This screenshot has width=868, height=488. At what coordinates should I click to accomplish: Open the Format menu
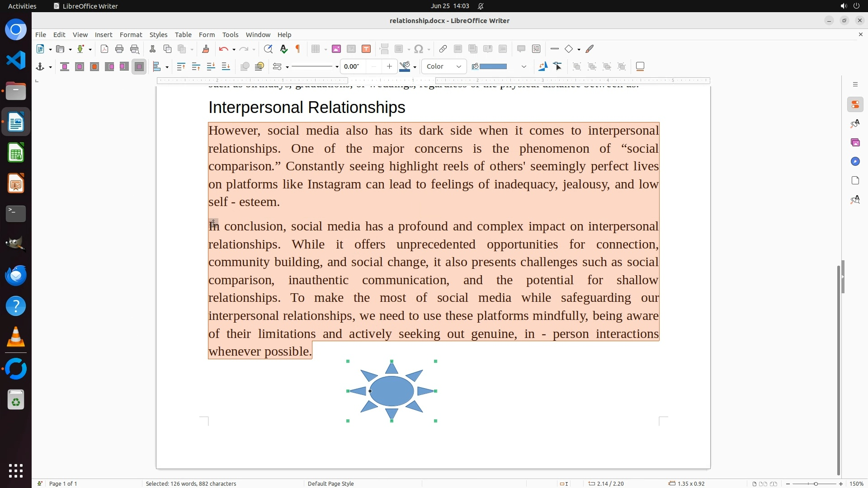[x=131, y=35]
